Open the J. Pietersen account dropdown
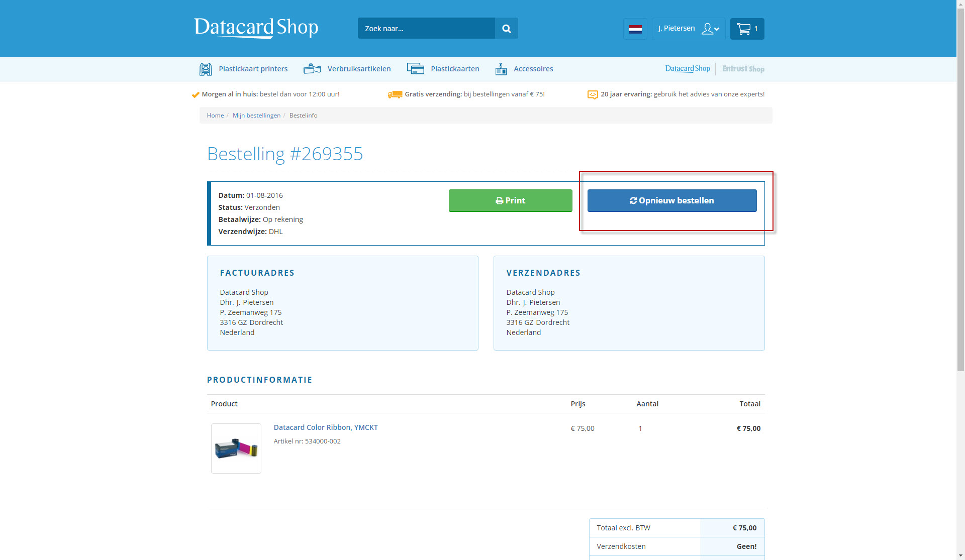The height and width of the screenshot is (560, 965). point(689,29)
